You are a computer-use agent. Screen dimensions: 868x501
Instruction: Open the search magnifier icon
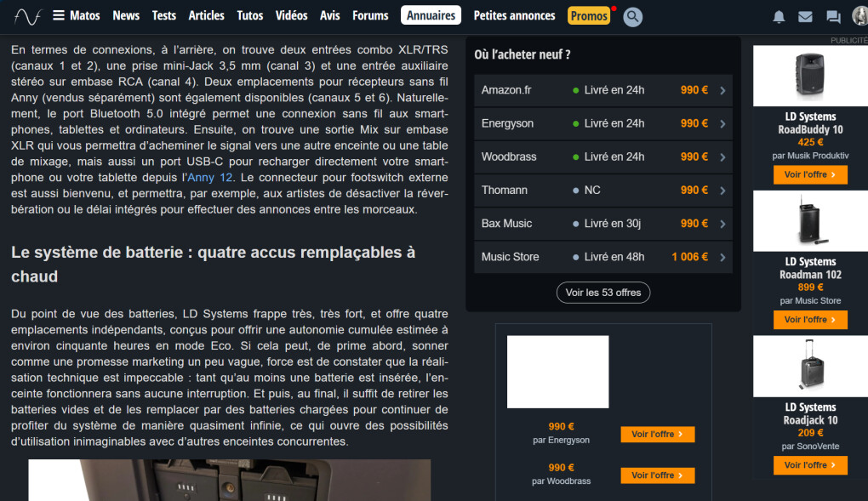pyautogui.click(x=632, y=17)
